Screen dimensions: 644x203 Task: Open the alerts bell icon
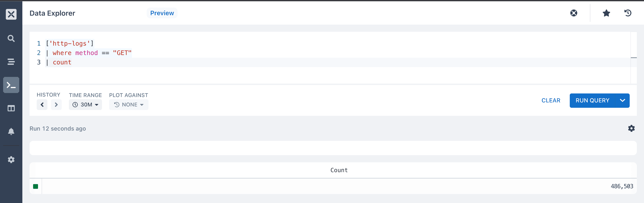(11, 131)
